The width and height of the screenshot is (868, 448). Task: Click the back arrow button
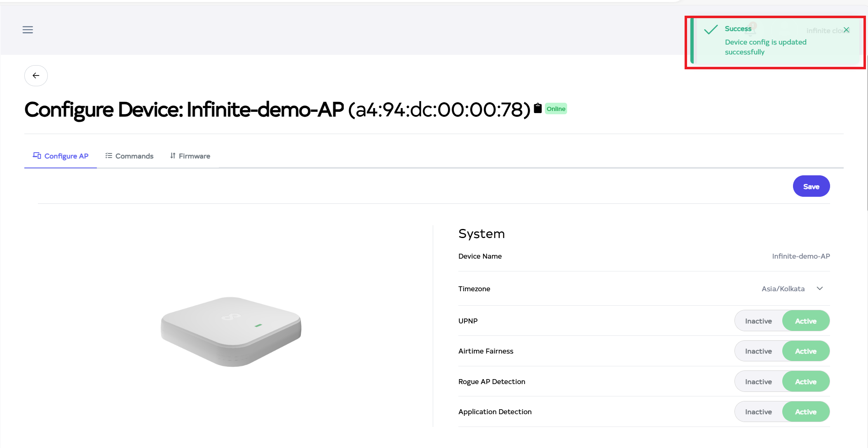36,75
